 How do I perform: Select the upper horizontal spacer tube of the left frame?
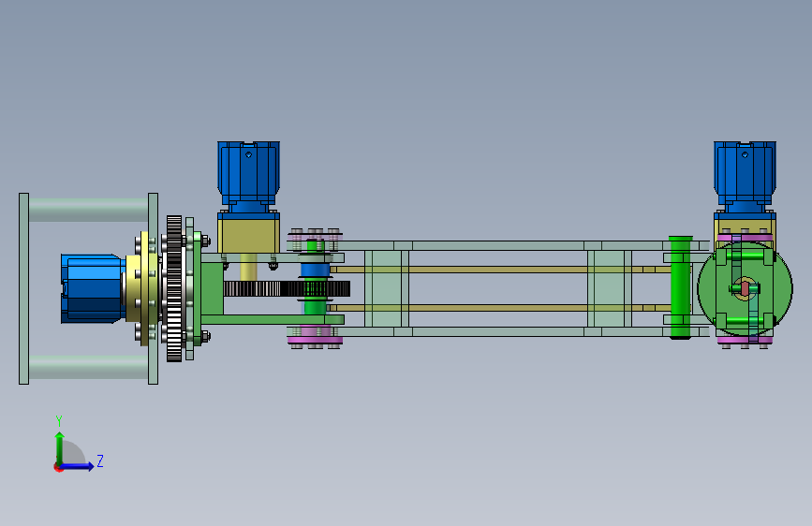(89, 210)
